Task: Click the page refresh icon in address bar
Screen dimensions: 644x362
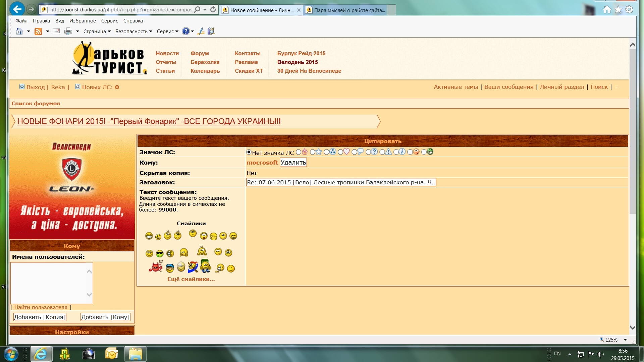Action: click(x=213, y=10)
